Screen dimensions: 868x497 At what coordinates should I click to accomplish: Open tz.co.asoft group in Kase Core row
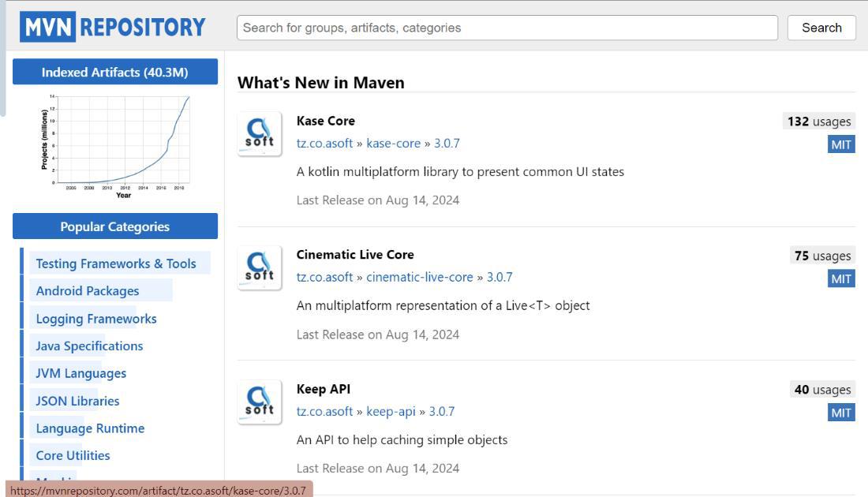coord(324,144)
